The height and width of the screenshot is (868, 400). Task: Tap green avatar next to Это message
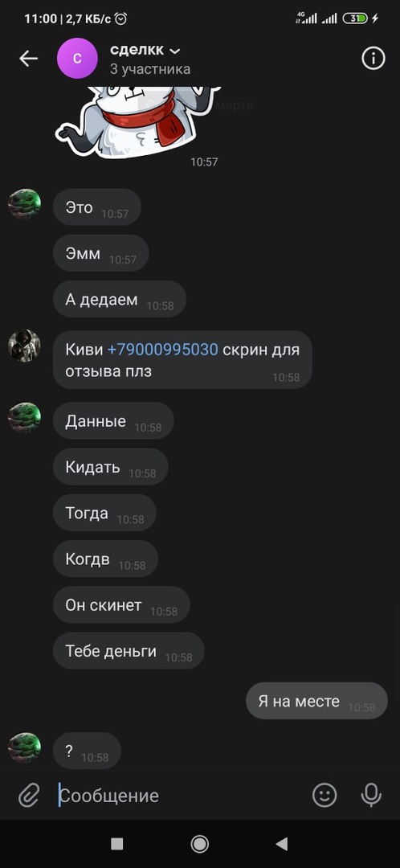(24, 203)
